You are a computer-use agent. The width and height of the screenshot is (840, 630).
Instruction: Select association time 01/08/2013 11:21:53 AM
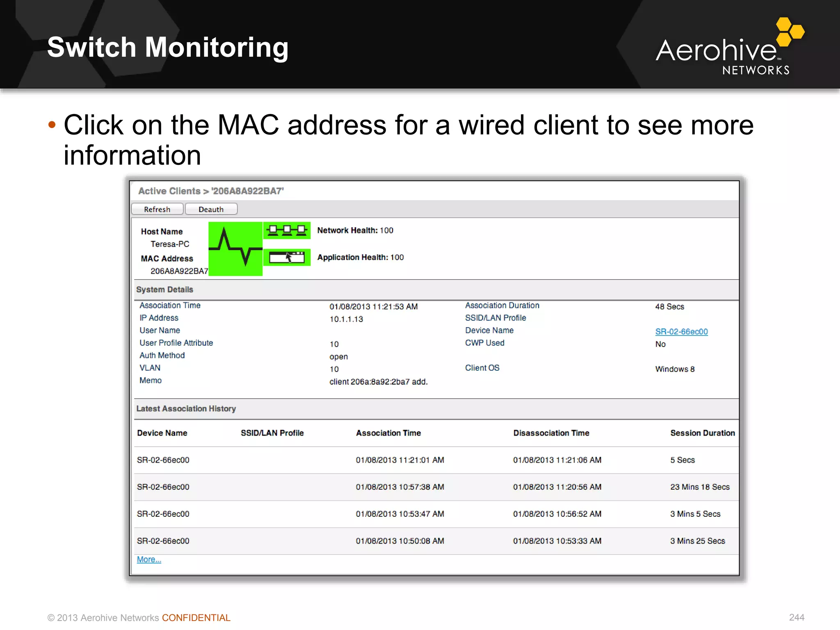click(374, 306)
